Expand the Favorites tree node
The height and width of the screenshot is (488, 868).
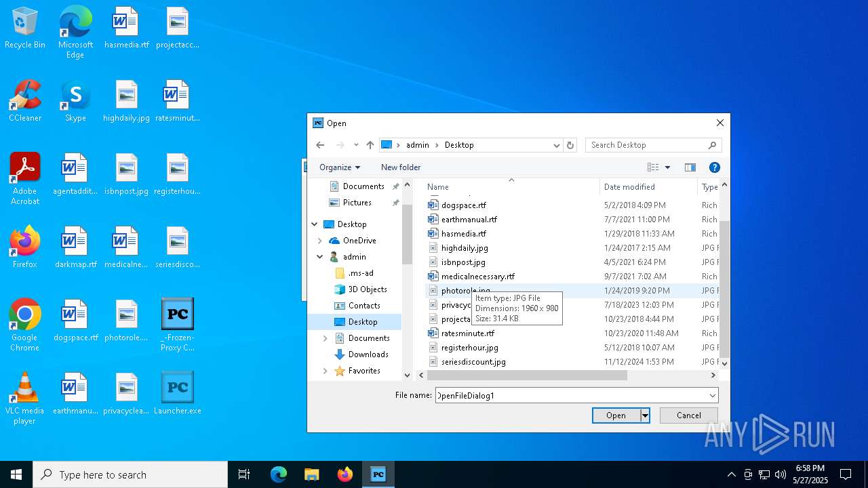pos(325,371)
